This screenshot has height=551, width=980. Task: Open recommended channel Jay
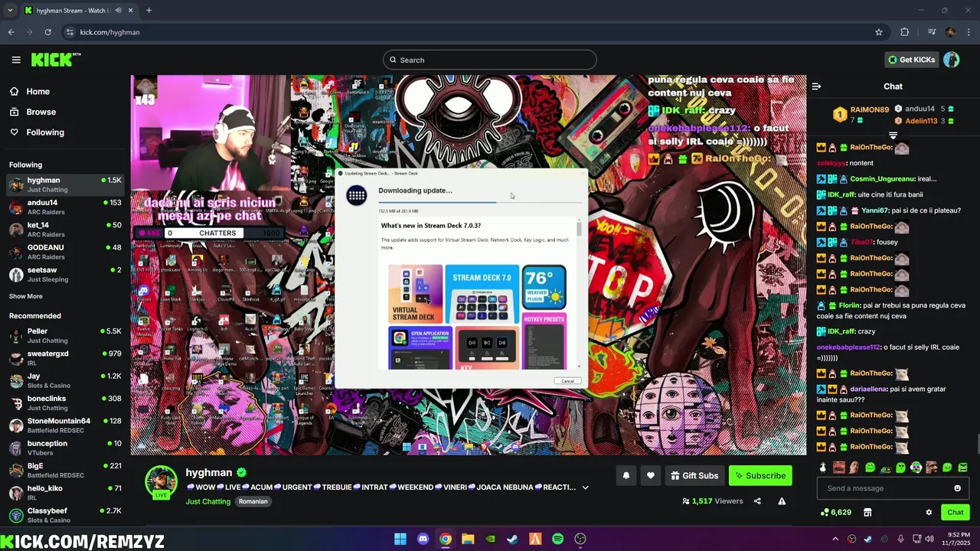click(65, 380)
